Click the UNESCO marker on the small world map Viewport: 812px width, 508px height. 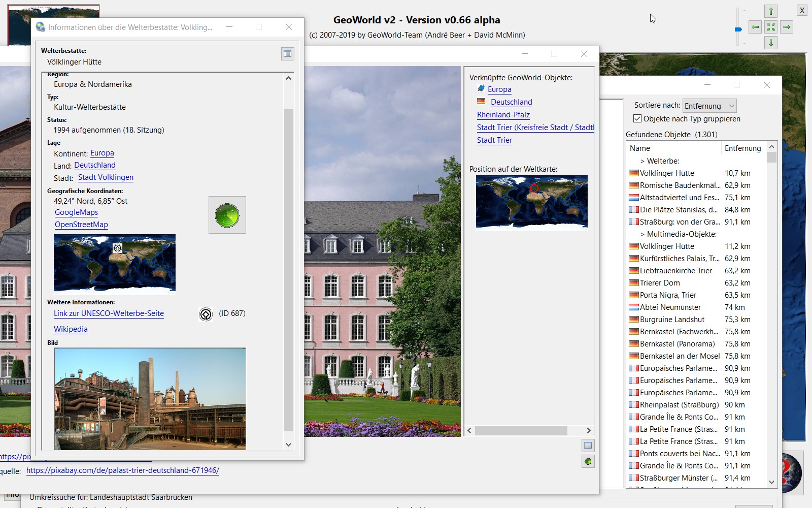117,248
